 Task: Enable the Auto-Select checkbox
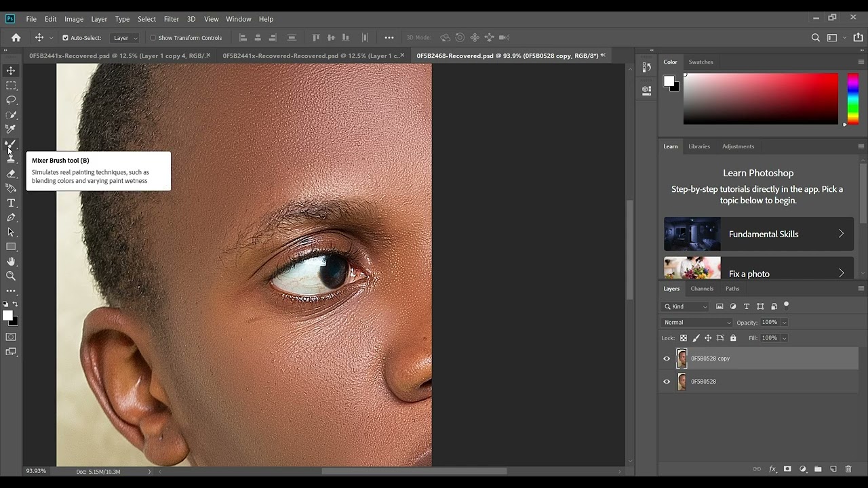click(65, 38)
